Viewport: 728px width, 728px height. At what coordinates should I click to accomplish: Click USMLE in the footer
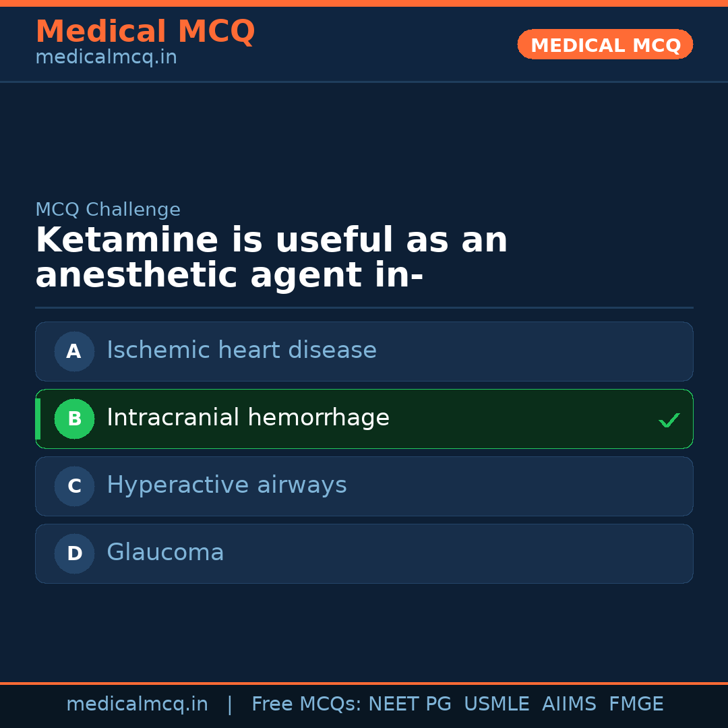(x=496, y=704)
